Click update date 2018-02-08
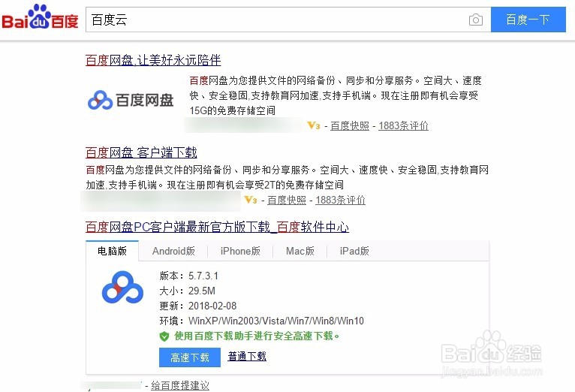Image resolution: width=575 pixels, height=392 pixels. 212,306
